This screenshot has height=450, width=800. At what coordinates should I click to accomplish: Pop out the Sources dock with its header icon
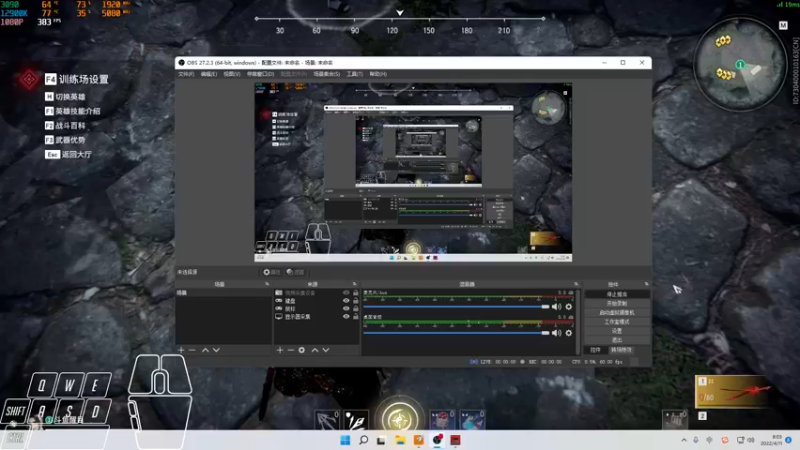pyautogui.click(x=355, y=284)
